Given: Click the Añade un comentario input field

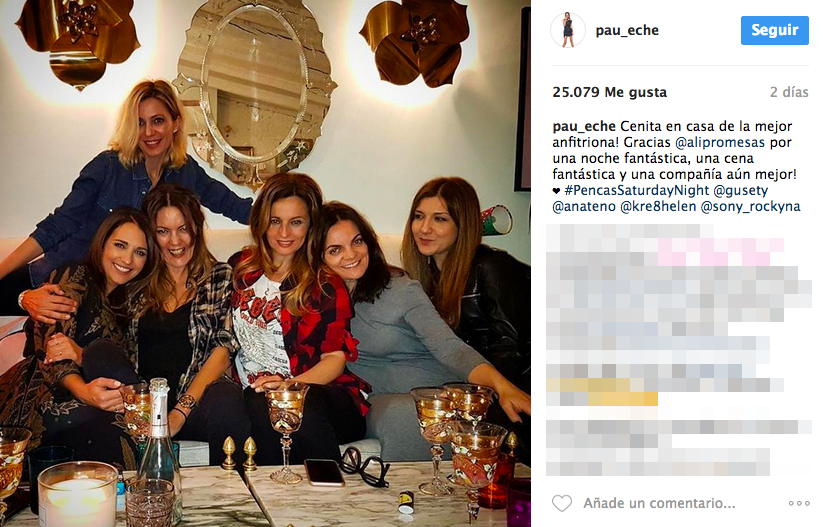Looking at the screenshot, I should 659,503.
